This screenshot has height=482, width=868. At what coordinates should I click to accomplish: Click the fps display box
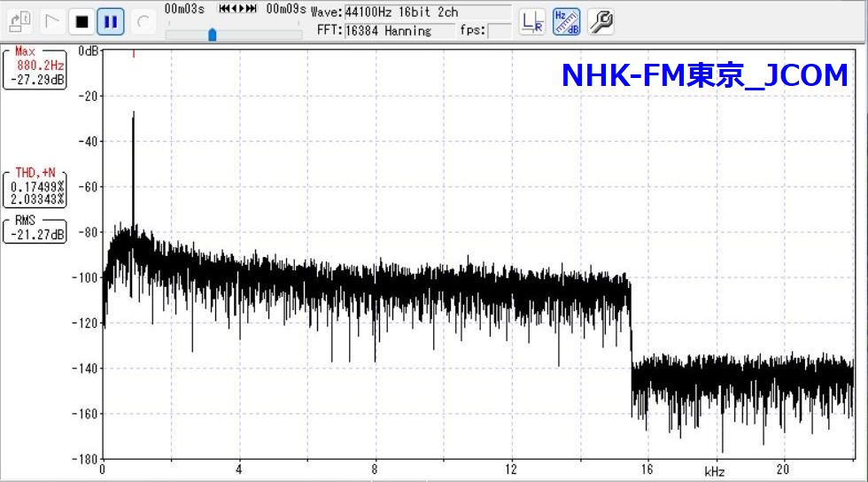tap(499, 31)
